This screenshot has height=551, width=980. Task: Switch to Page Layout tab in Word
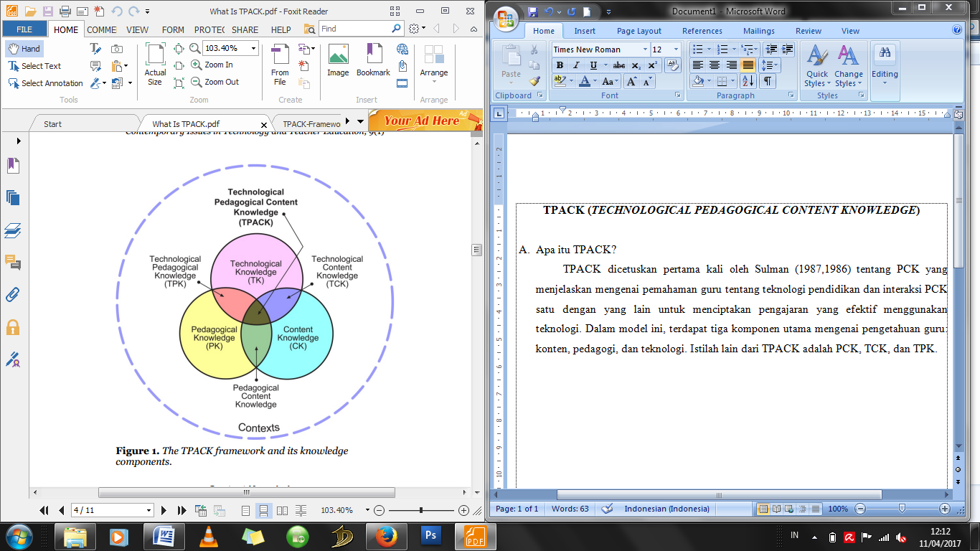pyautogui.click(x=639, y=31)
